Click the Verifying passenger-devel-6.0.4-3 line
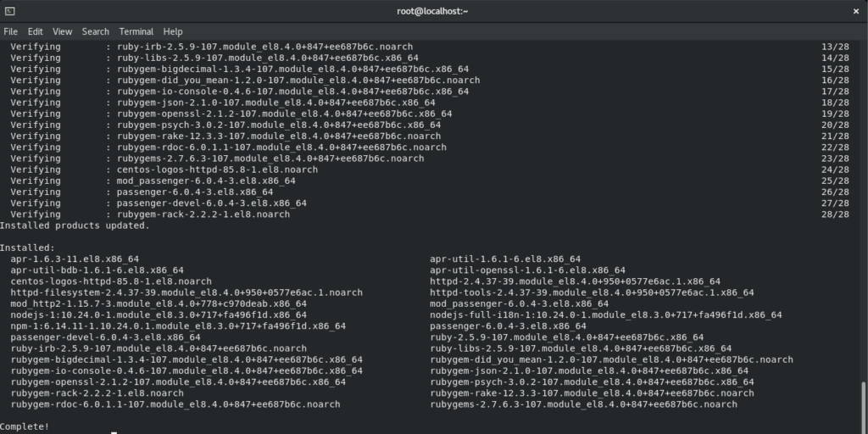The height and width of the screenshot is (434, 868). coord(430,203)
